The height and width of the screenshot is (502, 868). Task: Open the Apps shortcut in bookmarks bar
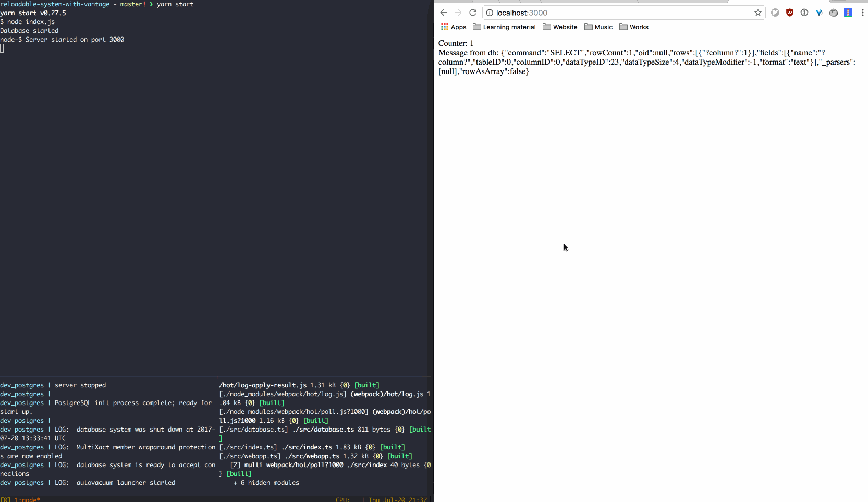(x=454, y=27)
